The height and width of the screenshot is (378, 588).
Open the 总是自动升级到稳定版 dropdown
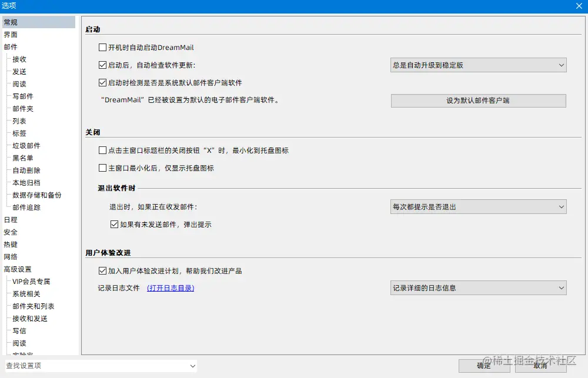tap(478, 65)
